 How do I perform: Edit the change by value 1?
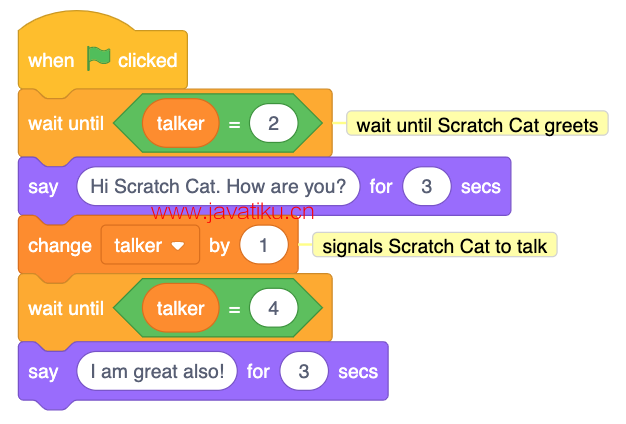[x=263, y=245]
